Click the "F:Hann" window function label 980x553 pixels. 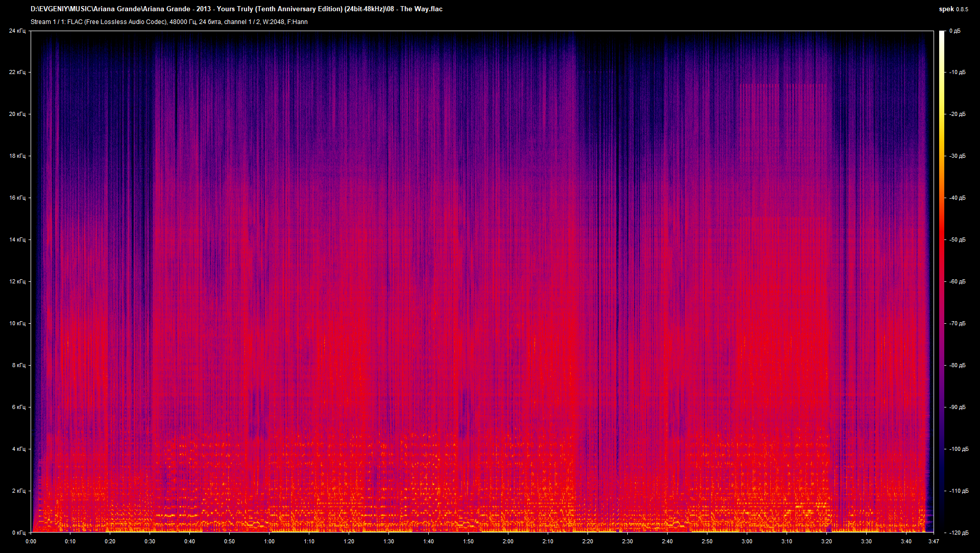pyautogui.click(x=298, y=22)
